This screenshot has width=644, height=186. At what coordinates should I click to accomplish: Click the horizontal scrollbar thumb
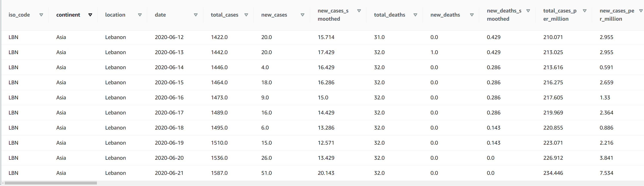coord(50,183)
